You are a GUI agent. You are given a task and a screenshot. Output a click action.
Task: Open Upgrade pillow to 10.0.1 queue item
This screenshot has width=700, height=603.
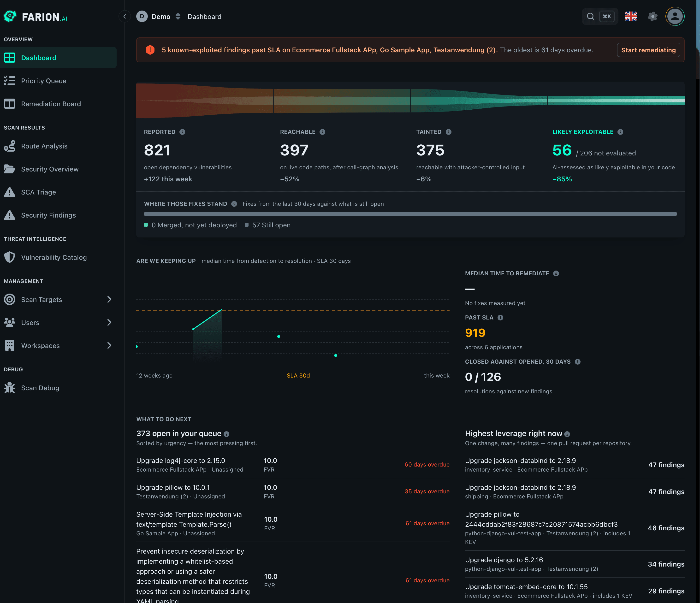pos(293,491)
